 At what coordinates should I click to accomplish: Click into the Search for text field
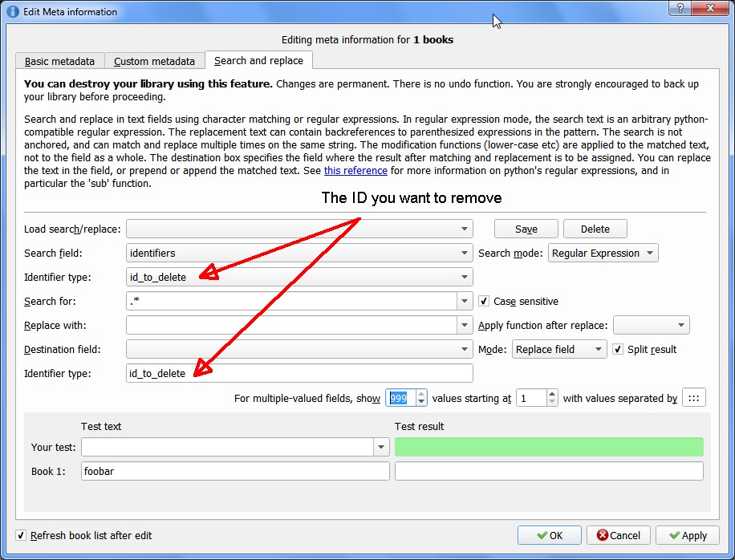(291, 301)
